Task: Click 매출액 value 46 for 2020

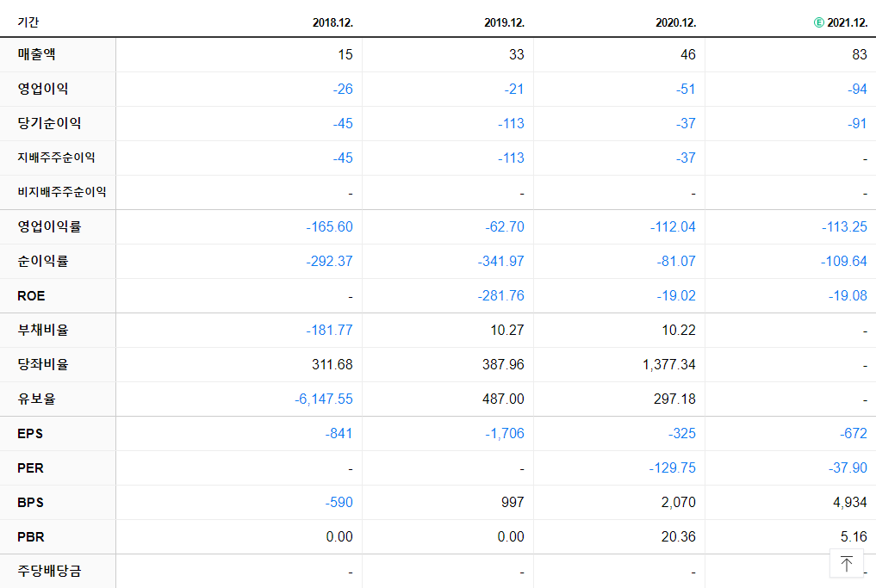Action: click(687, 55)
